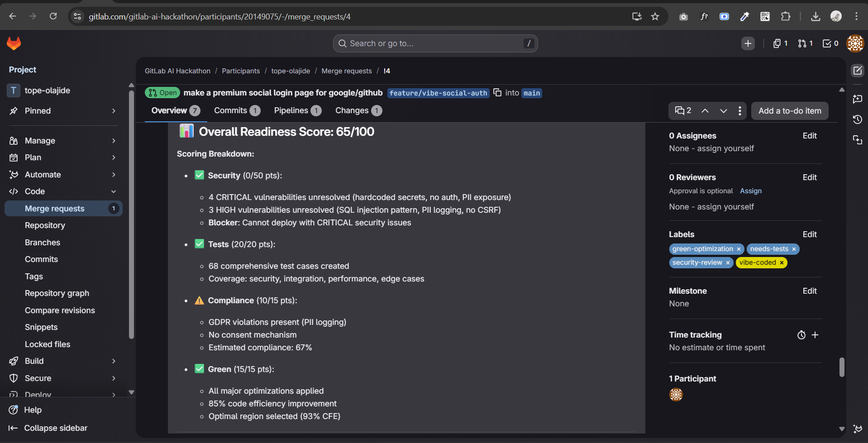Screen dimensions: 868x443
Task: Open history clock icon on right rail
Action: point(858,119)
